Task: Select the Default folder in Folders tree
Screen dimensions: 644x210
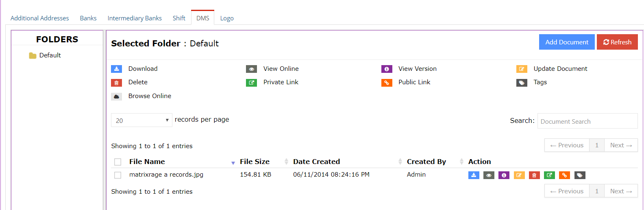Action: coord(50,55)
